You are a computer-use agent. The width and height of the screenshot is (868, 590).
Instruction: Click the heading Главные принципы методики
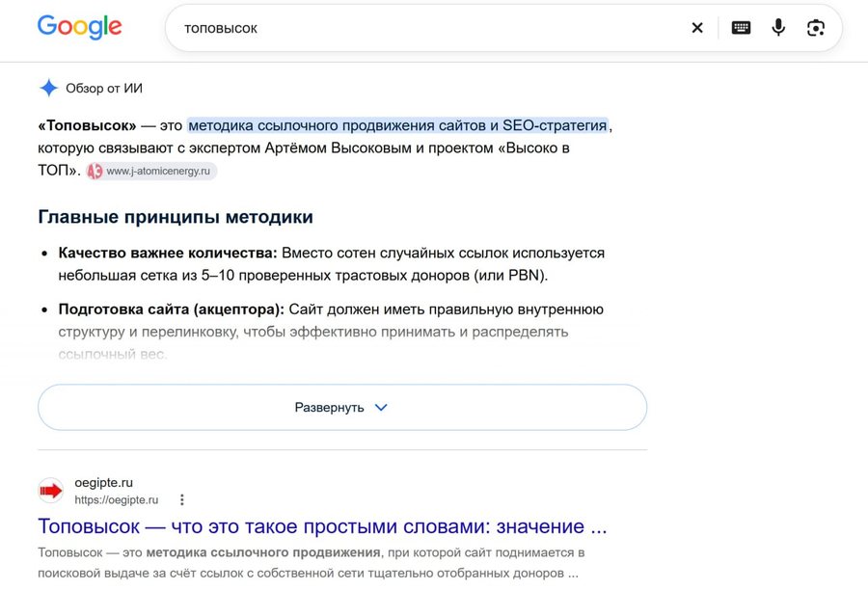click(x=176, y=217)
